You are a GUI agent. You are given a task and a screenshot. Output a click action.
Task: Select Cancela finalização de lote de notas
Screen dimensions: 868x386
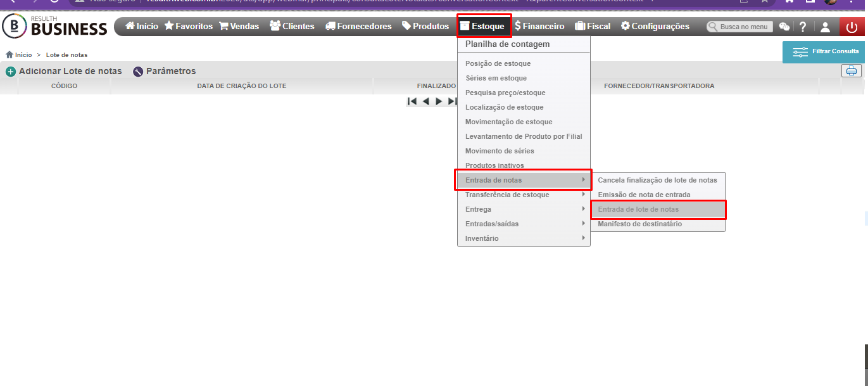coord(658,180)
